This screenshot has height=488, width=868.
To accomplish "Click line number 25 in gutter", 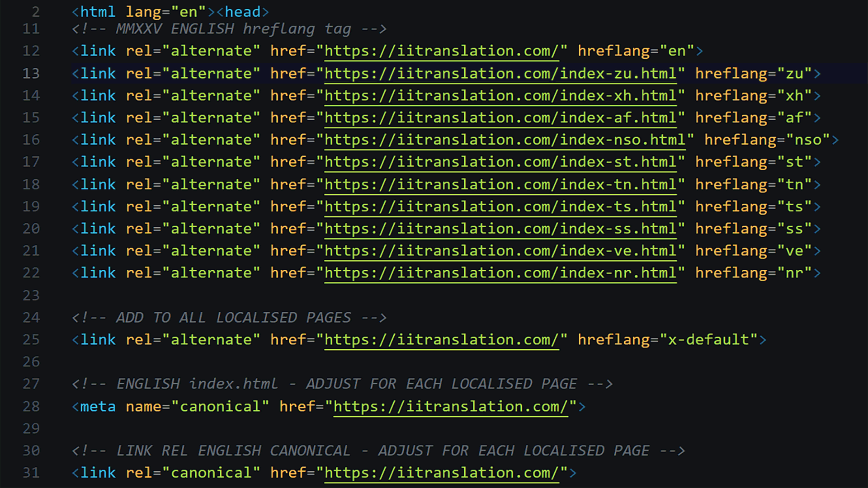I will pyautogui.click(x=31, y=340).
